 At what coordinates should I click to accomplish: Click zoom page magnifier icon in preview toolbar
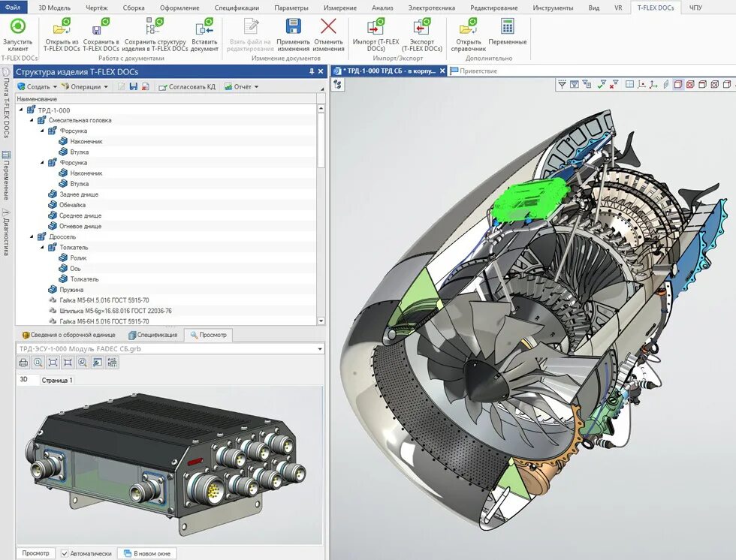(38, 362)
